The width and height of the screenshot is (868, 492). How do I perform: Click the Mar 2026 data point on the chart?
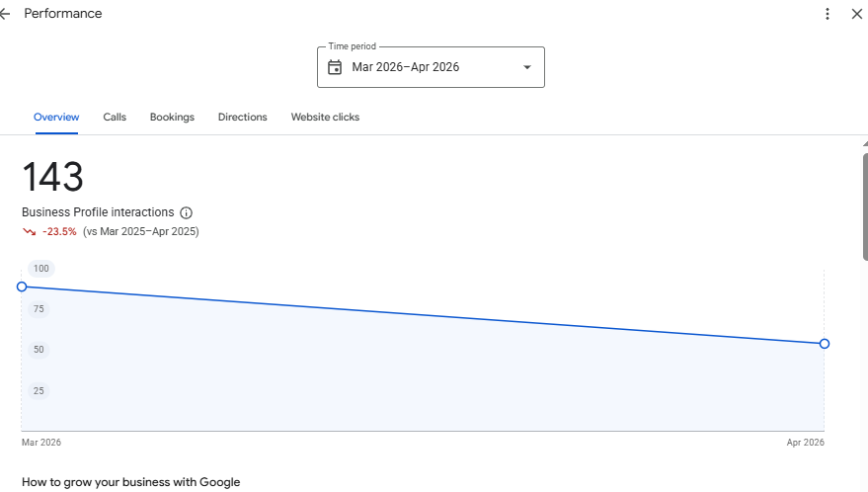point(22,287)
